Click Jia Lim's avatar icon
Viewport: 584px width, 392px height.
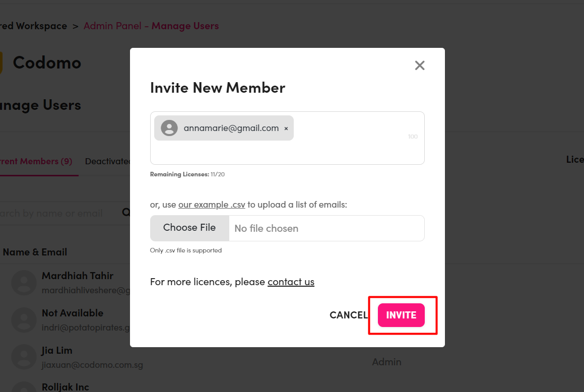coord(24,357)
